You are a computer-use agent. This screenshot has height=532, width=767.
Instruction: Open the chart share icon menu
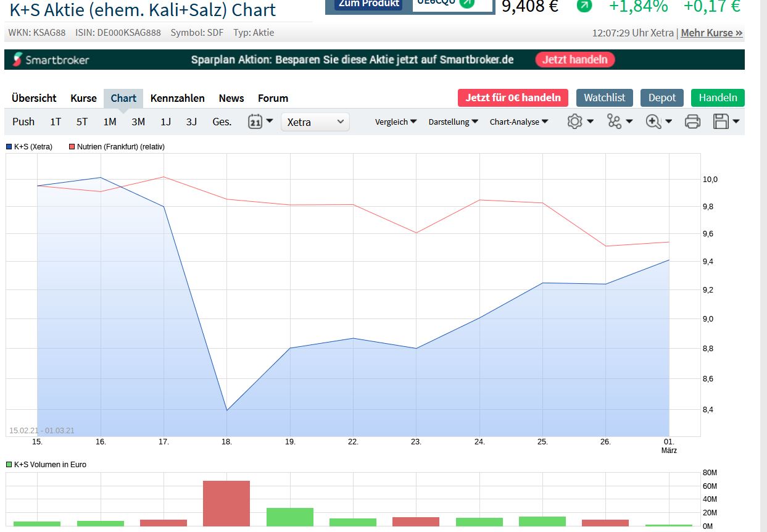[x=614, y=122]
